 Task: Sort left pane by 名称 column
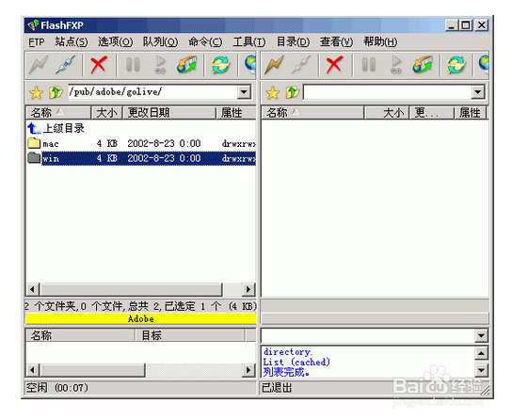click(x=58, y=113)
